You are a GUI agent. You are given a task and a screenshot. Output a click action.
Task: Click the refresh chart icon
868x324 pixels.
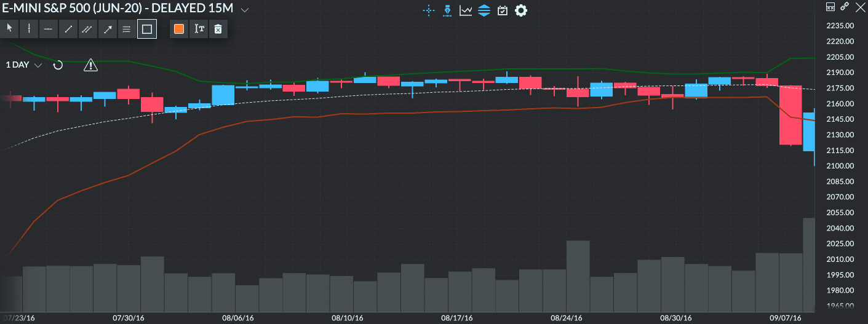coord(58,65)
